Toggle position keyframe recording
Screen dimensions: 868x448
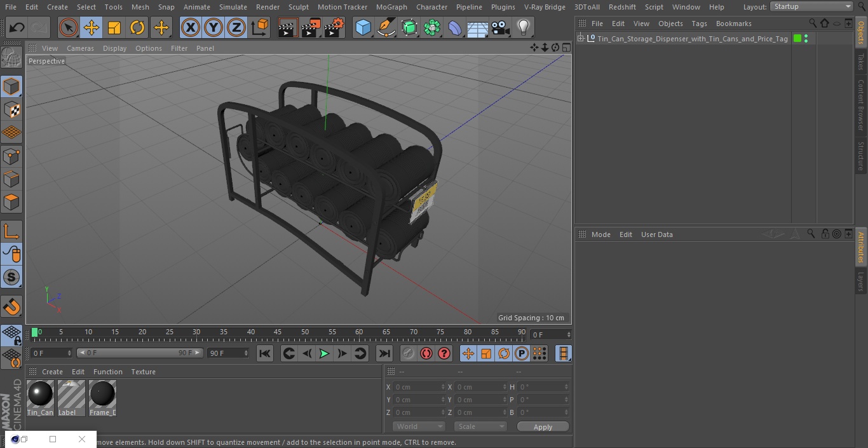pyautogui.click(x=468, y=353)
